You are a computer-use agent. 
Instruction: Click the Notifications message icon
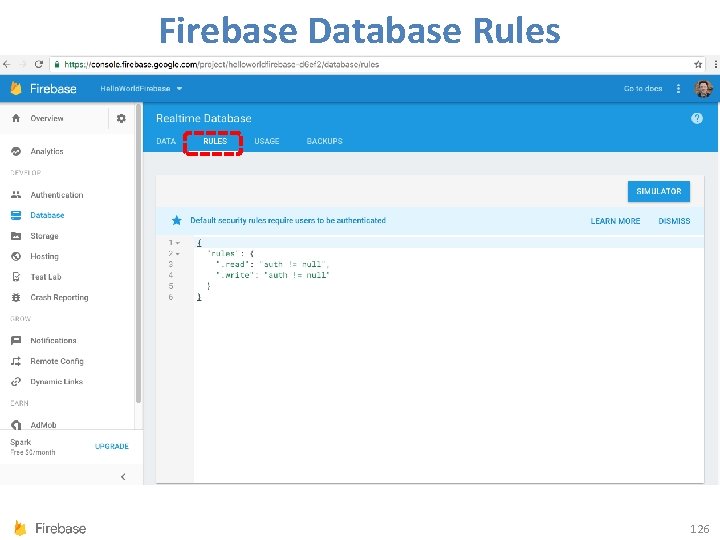[x=16, y=340]
